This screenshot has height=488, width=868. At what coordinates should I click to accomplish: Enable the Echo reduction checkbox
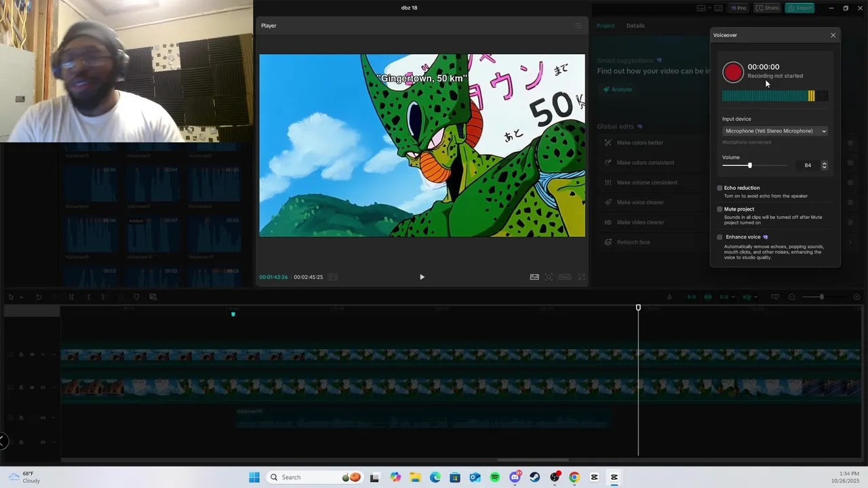[719, 188]
